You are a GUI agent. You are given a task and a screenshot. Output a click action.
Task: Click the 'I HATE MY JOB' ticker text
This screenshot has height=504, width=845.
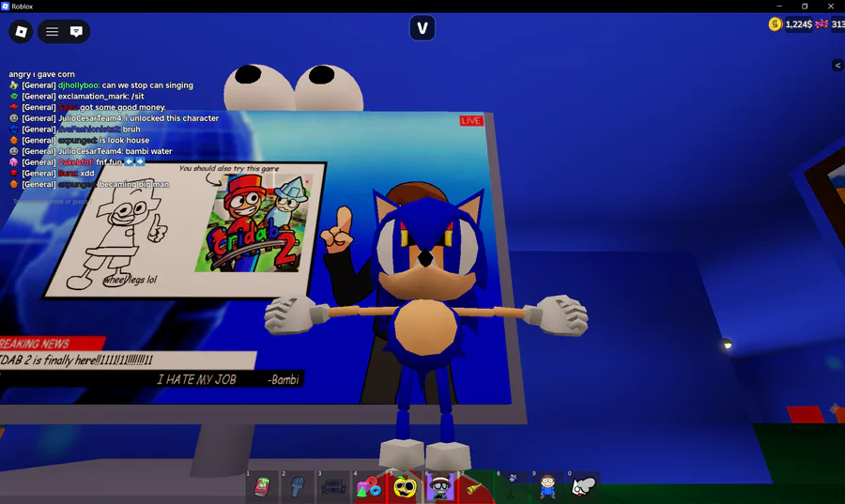[x=197, y=379]
